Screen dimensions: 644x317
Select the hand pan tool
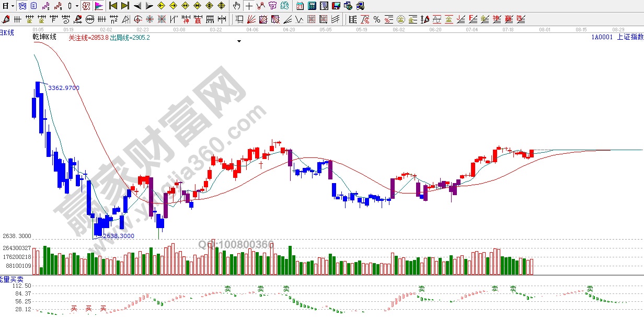click(236, 6)
